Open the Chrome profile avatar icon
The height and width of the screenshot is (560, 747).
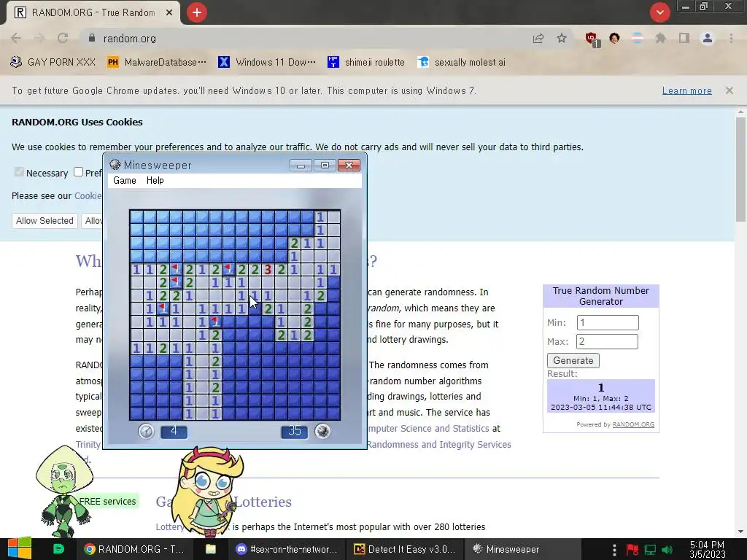708,38
